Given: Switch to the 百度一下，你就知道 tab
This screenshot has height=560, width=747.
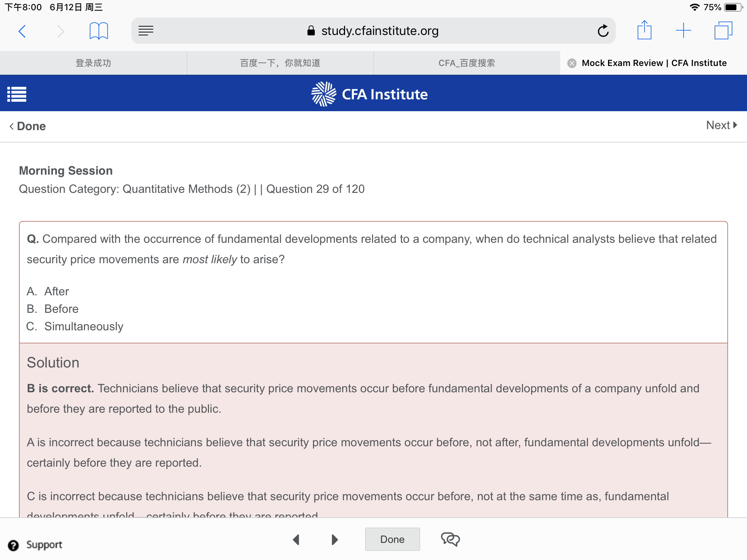Looking at the screenshot, I should [280, 63].
